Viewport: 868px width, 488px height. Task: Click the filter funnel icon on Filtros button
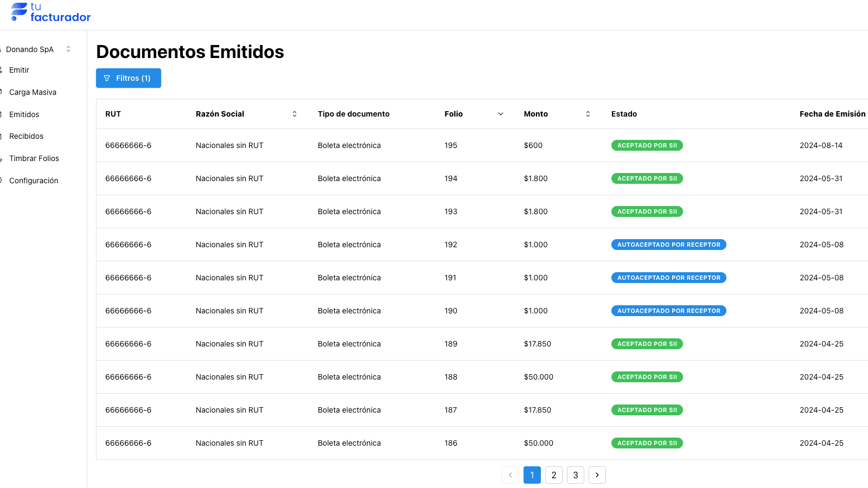click(x=107, y=78)
